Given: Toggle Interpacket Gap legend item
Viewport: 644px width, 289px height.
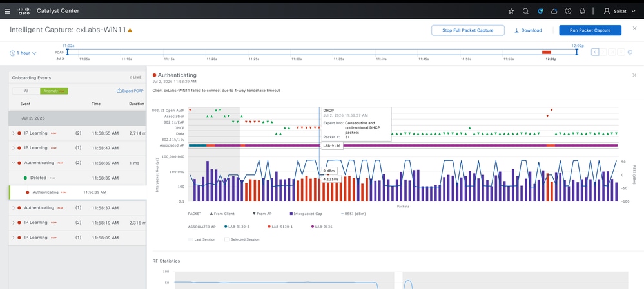Looking at the screenshot, I should click(x=307, y=214).
